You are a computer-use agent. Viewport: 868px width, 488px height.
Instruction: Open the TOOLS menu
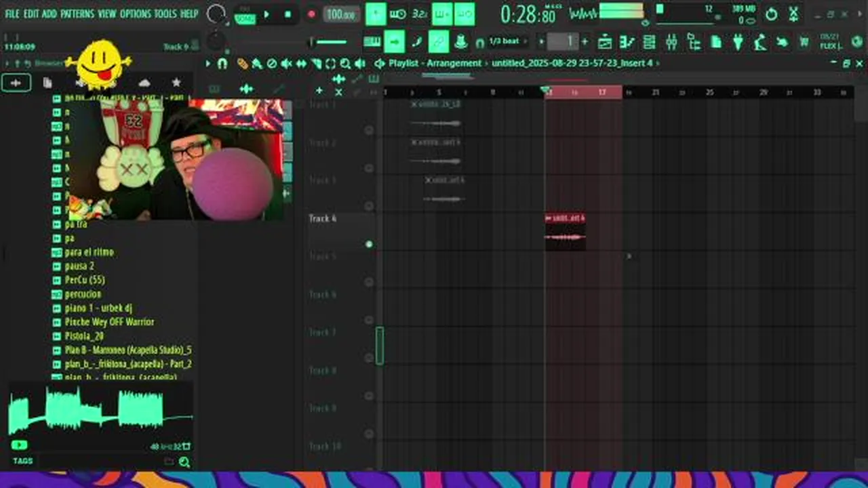(x=165, y=14)
